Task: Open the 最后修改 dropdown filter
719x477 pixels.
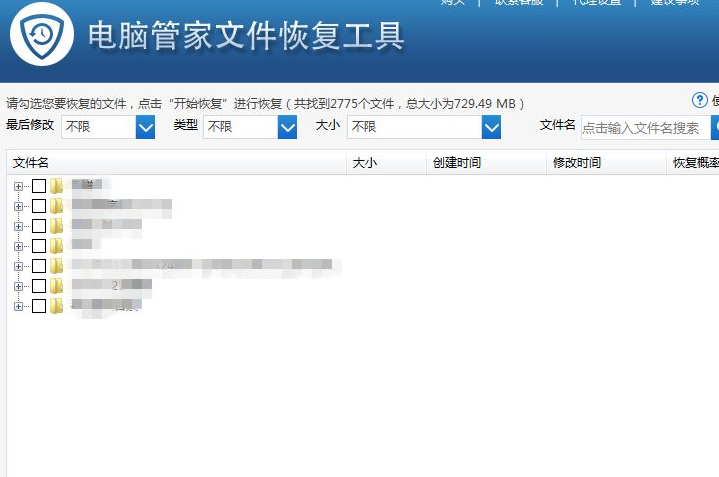Action: [145, 127]
